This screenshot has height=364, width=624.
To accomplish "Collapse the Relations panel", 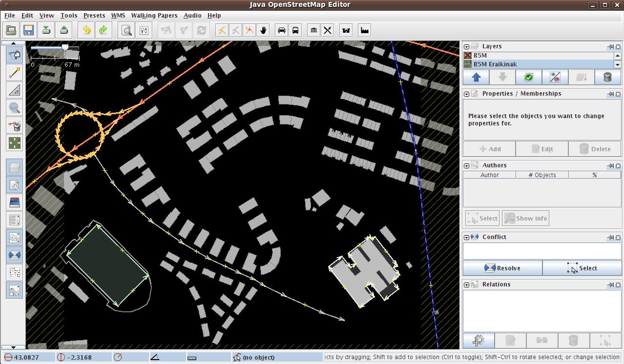I will (467, 285).
